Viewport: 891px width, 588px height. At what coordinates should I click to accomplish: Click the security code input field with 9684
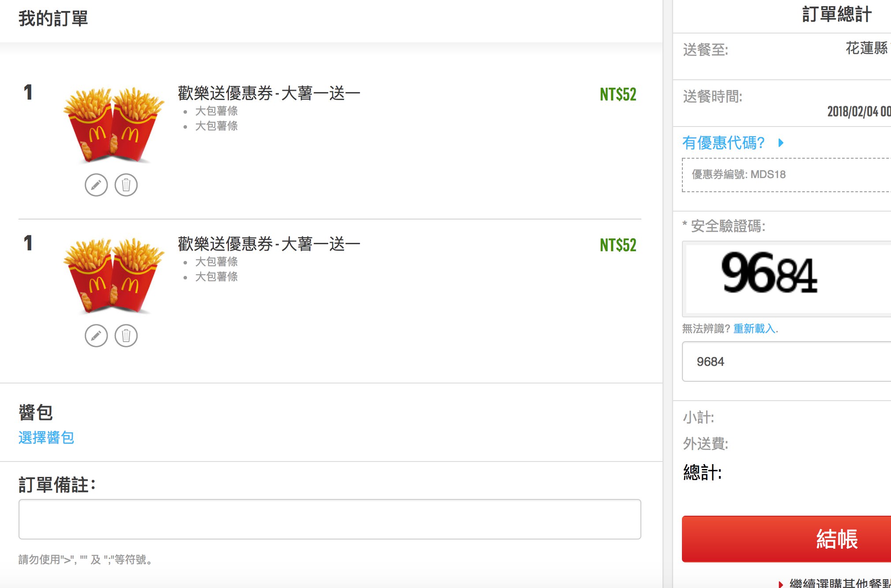point(786,361)
